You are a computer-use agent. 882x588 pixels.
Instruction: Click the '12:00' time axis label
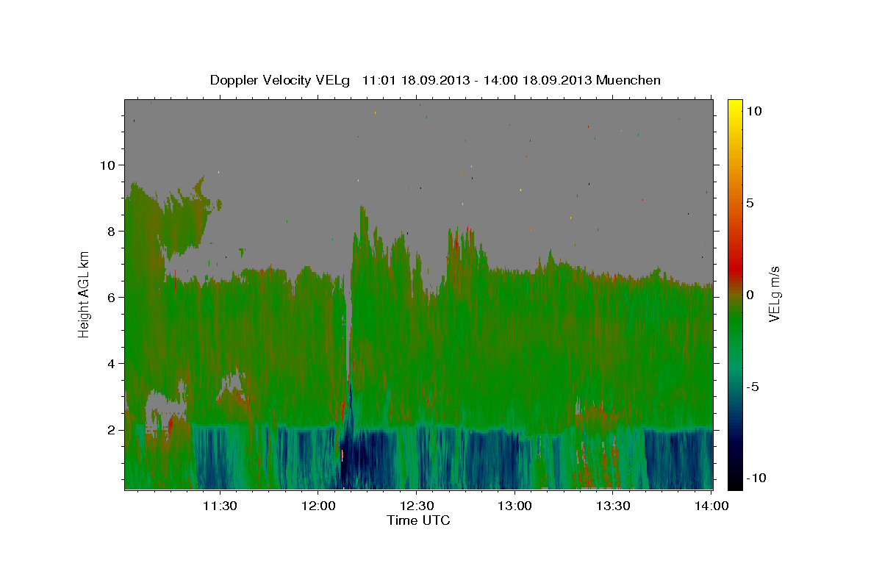[318, 506]
